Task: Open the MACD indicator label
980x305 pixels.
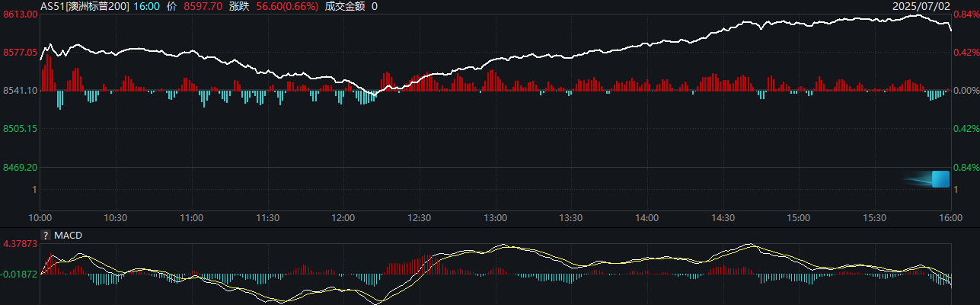Action: [68, 236]
